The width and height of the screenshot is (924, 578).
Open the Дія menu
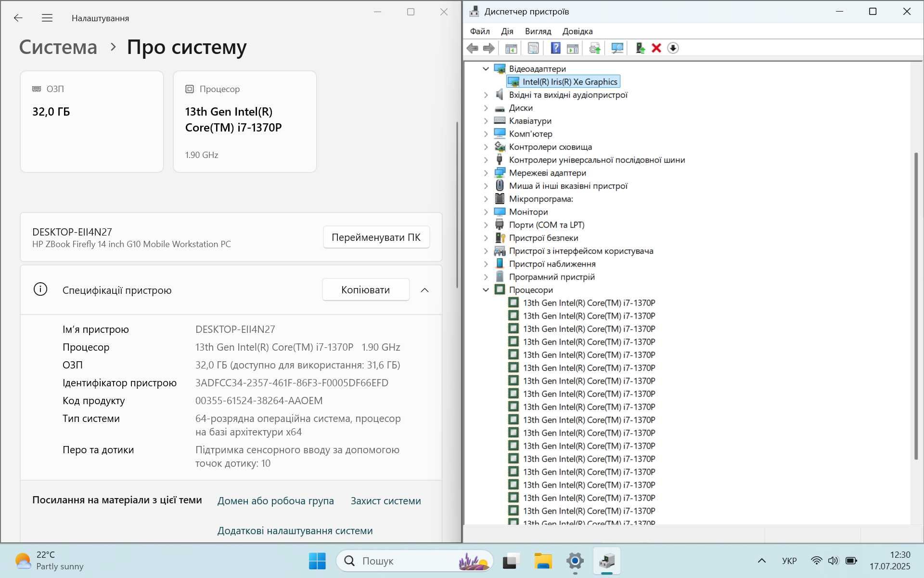tap(507, 31)
